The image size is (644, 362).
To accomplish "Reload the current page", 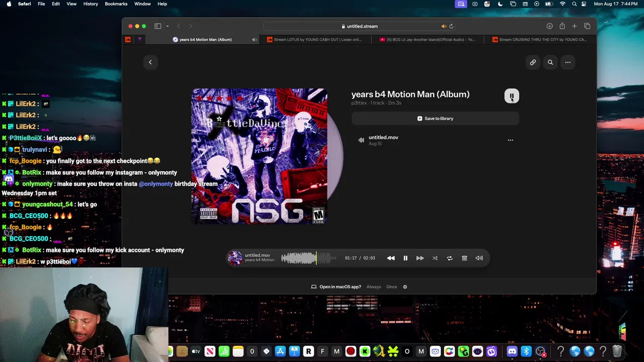I will pyautogui.click(x=451, y=26).
